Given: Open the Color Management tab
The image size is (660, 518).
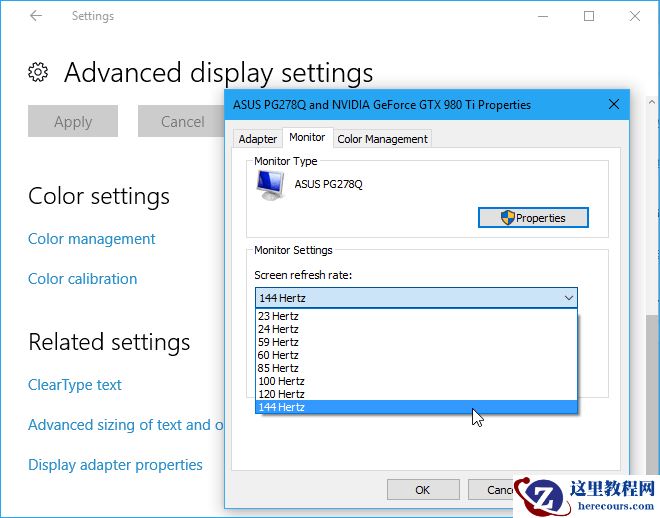Looking at the screenshot, I should pos(382,139).
